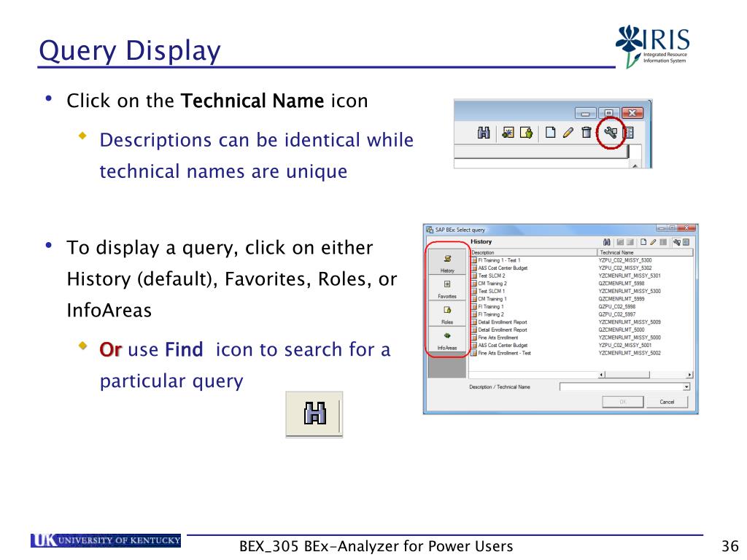Click New page icon in the upper toolbar snippet

click(x=550, y=133)
